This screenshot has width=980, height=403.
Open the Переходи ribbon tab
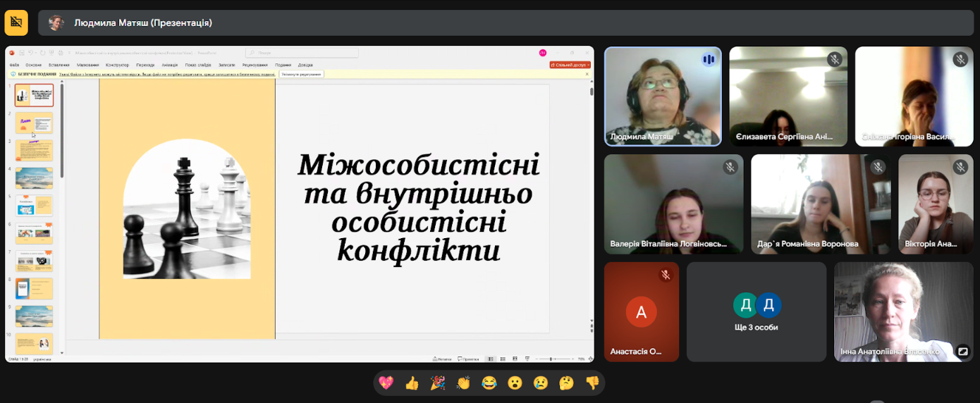(145, 65)
